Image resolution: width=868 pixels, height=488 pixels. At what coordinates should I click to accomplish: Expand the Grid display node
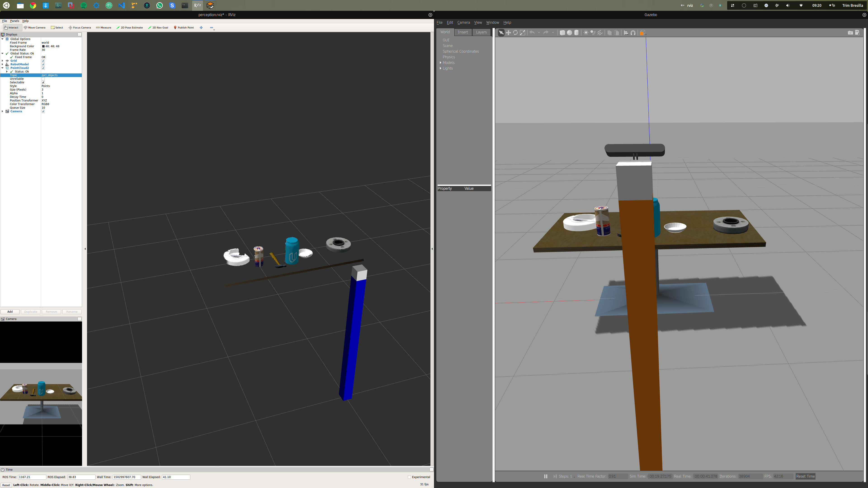coord(3,61)
